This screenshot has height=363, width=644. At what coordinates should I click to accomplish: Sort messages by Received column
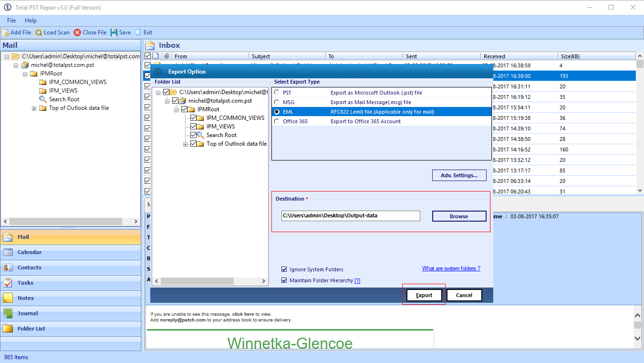[x=519, y=56]
